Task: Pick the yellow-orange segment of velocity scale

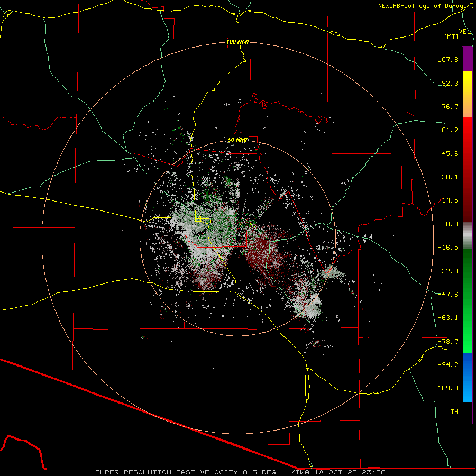Action: pyautogui.click(x=467, y=94)
